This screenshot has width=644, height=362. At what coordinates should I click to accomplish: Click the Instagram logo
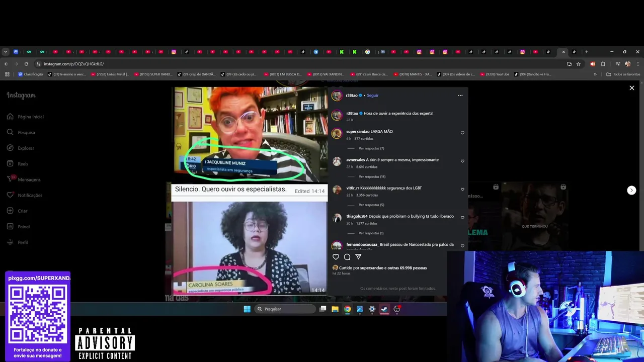(x=21, y=96)
